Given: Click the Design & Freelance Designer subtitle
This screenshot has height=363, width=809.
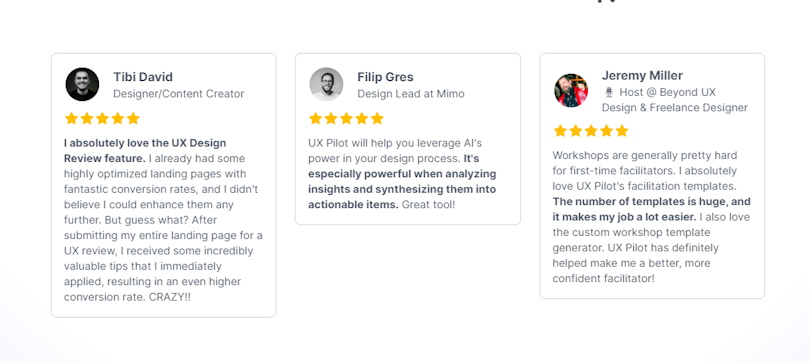Looking at the screenshot, I should [x=674, y=108].
